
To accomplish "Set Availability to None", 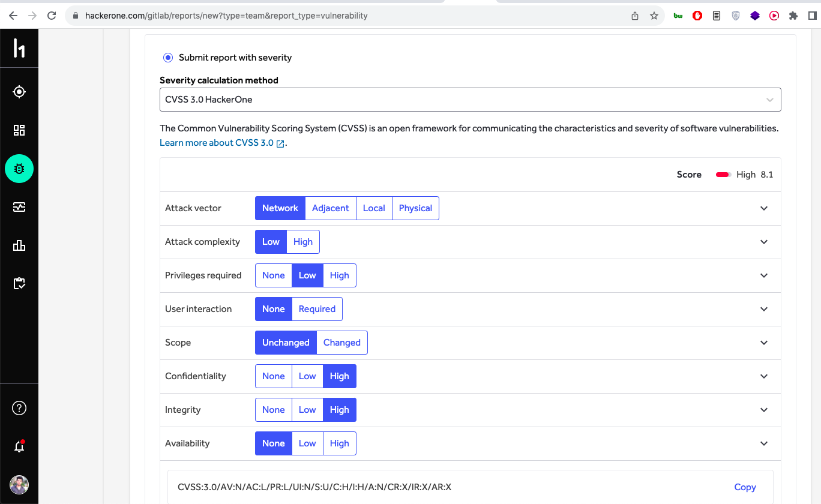I will click(274, 443).
